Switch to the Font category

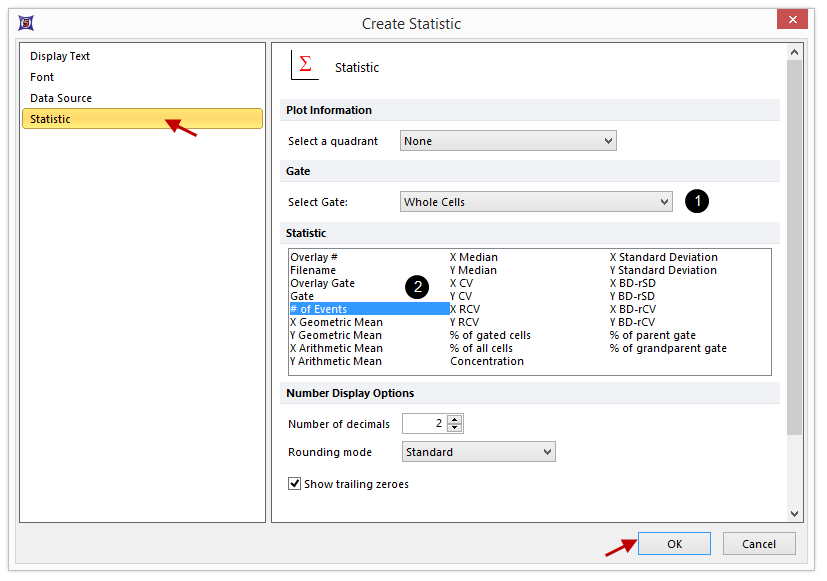tap(42, 77)
